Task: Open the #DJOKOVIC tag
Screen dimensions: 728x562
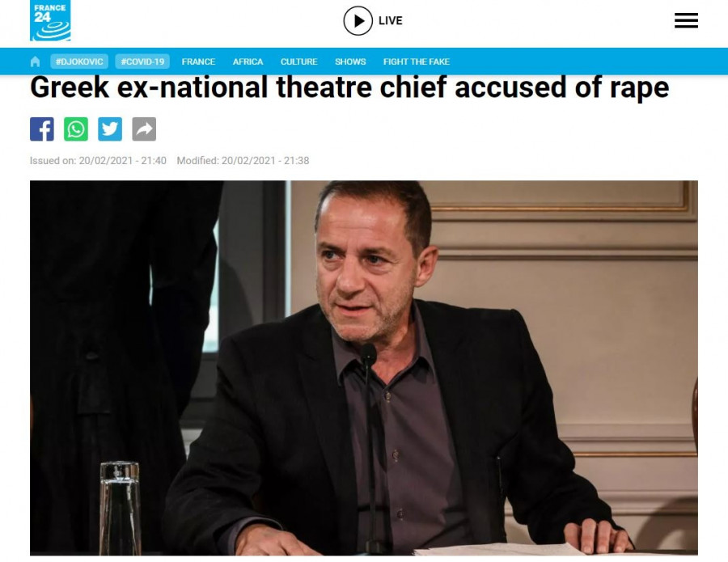Action: (79, 61)
